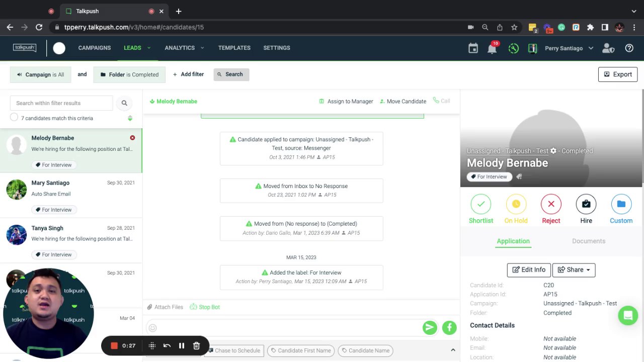This screenshot has width=644, height=362.
Task: Collapse the quick replies bar with the chevron
Action: [x=453, y=350]
